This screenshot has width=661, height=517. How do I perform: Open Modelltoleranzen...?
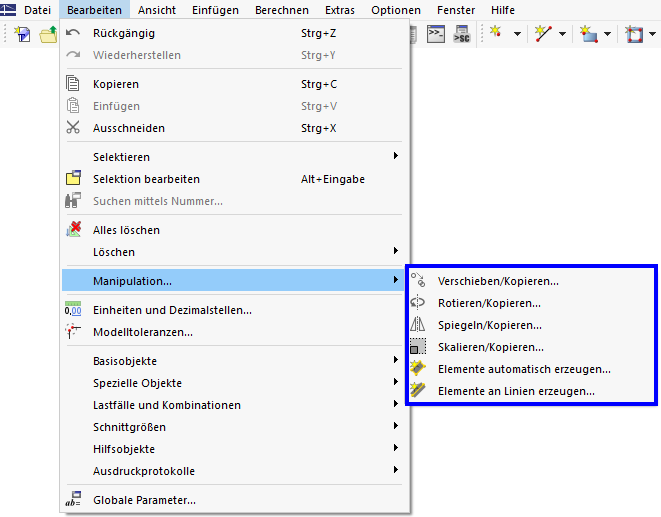pyautogui.click(x=233, y=332)
